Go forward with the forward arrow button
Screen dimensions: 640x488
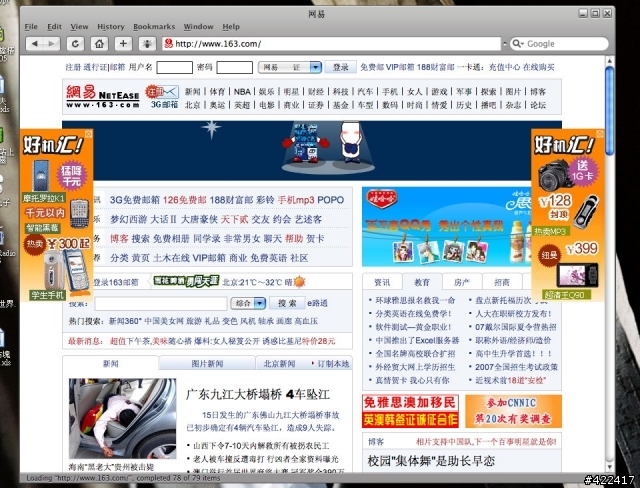pyautogui.click(x=51, y=44)
